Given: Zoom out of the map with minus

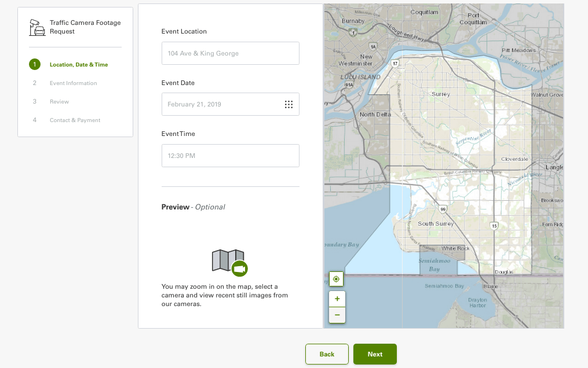Looking at the screenshot, I should pos(337,315).
